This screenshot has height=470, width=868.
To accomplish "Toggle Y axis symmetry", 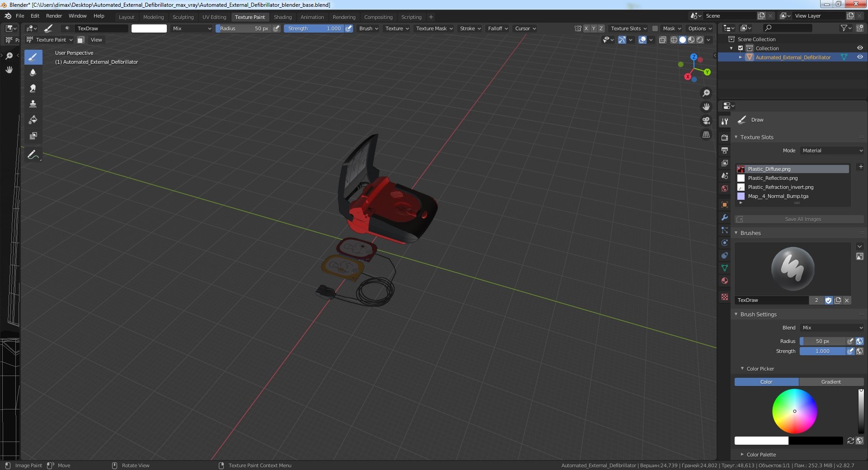I will 594,28.
